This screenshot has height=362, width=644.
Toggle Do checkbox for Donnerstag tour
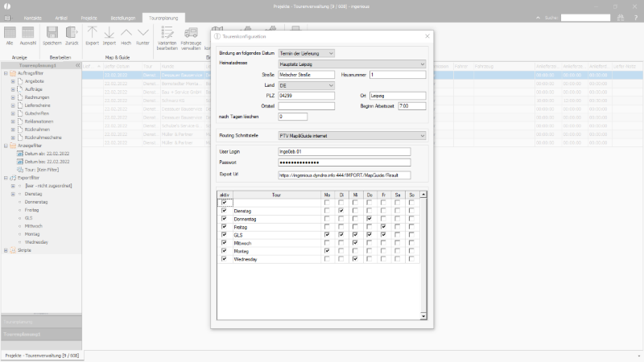point(369,219)
